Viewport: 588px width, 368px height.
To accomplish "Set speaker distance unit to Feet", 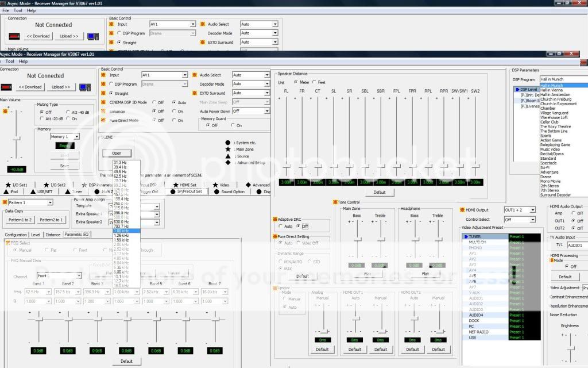I will 313,82.
